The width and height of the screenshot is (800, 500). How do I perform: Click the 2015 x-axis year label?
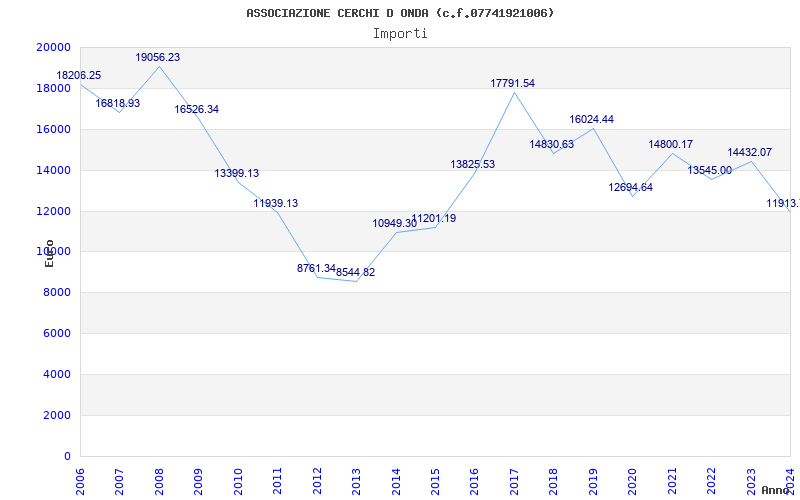tap(435, 481)
